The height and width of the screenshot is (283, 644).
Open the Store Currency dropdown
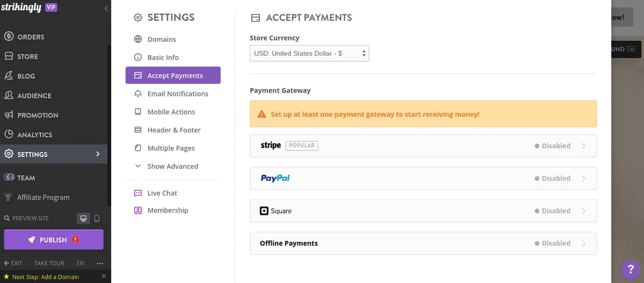coord(309,54)
